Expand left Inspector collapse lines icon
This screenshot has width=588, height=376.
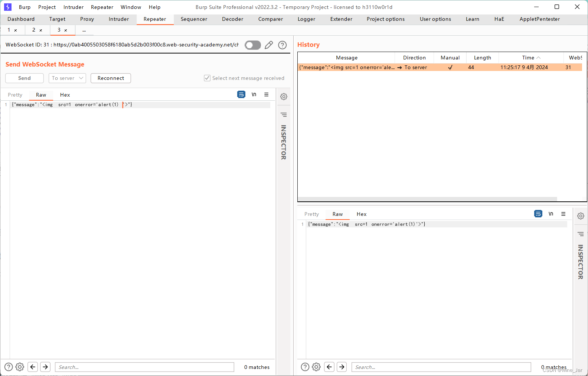284,114
